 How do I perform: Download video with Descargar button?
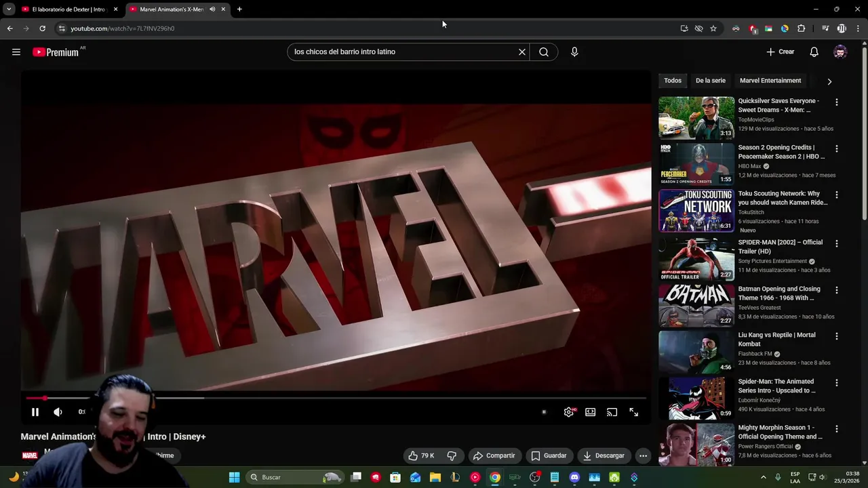point(604,455)
